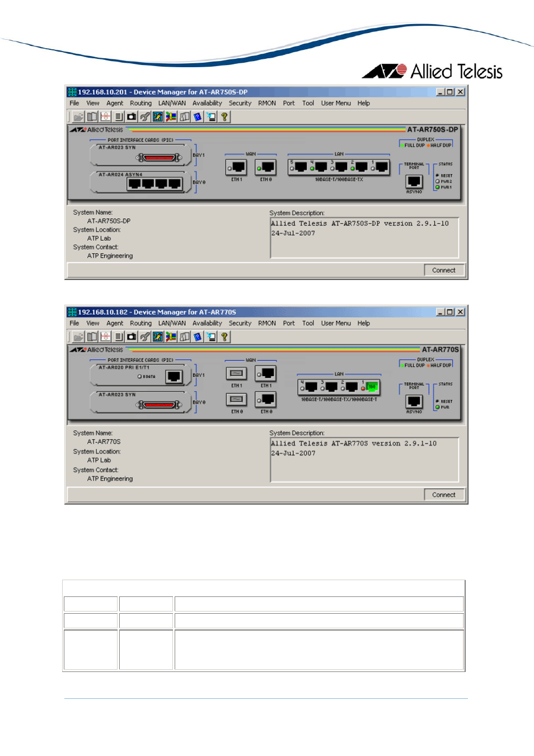Open User Menu in AT-AR750S-DP window

tap(336, 104)
